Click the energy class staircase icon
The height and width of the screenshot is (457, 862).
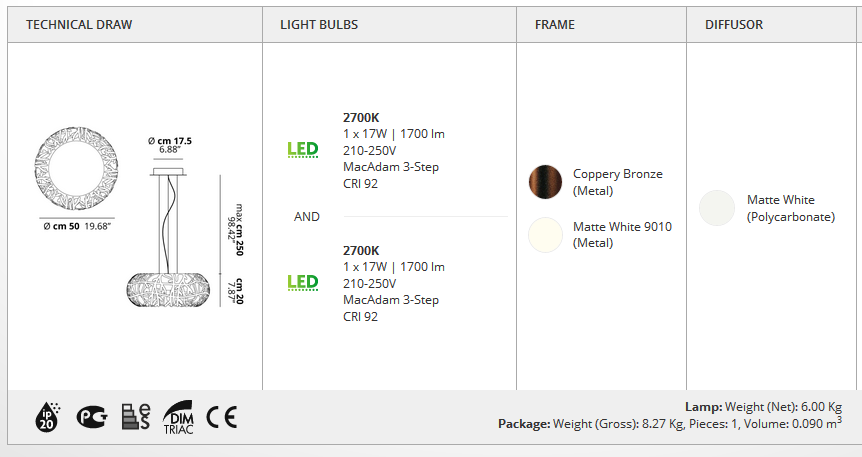point(136,417)
